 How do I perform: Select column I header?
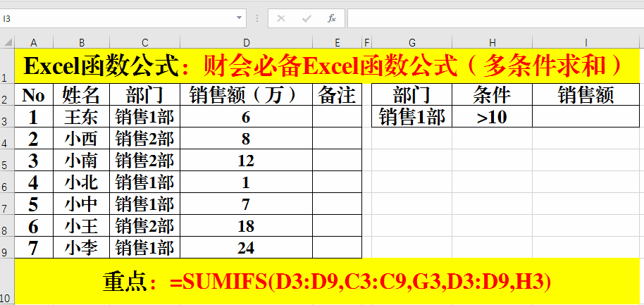(x=586, y=42)
